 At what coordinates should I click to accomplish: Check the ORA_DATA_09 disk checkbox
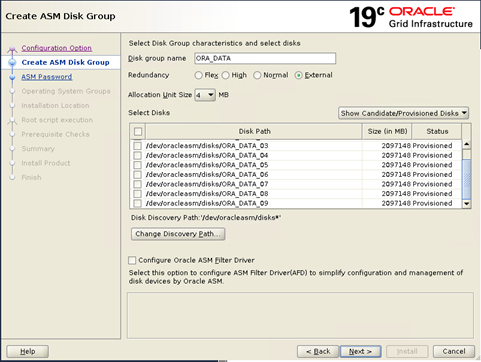coord(137,203)
